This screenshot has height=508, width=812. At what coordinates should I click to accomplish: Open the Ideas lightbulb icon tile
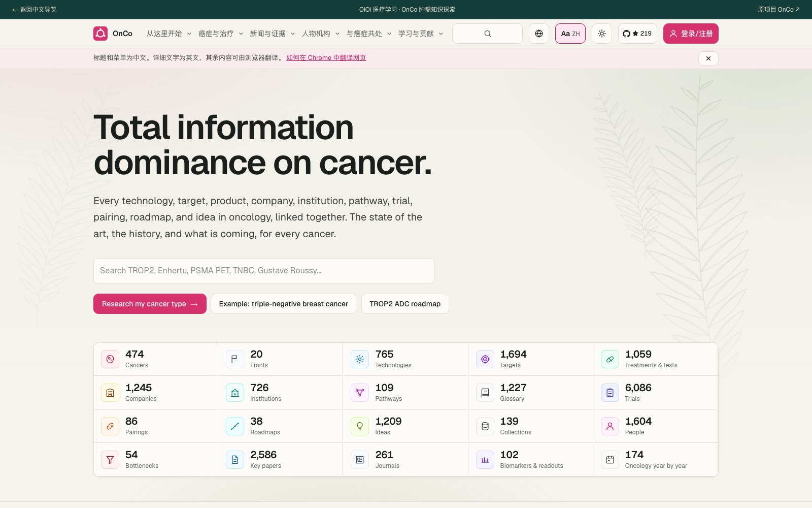[x=360, y=426]
